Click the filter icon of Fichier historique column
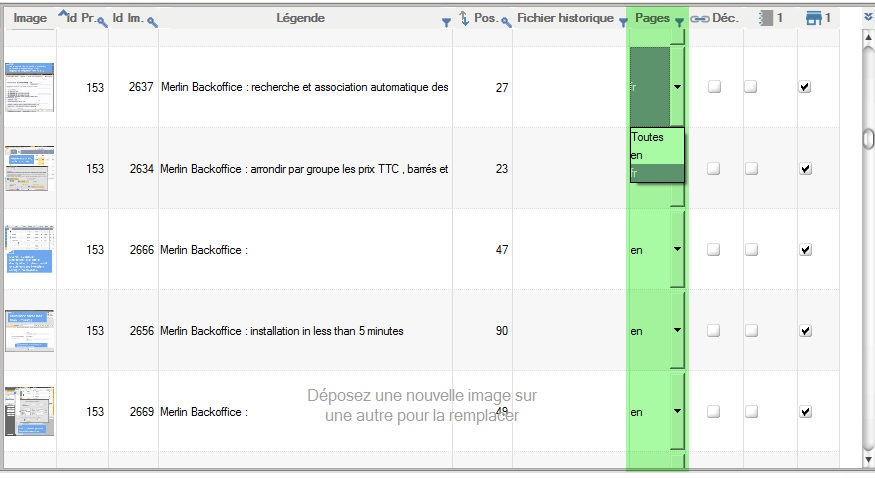 click(x=622, y=22)
